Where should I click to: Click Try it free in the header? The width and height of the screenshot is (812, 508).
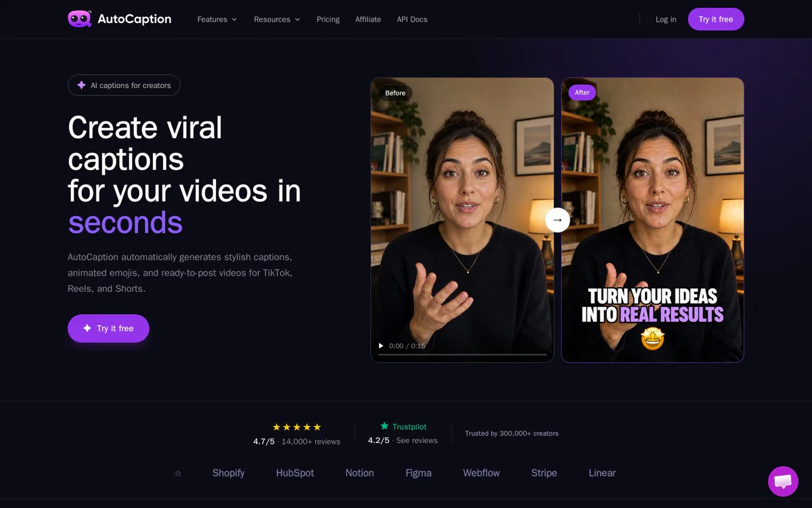(716, 20)
